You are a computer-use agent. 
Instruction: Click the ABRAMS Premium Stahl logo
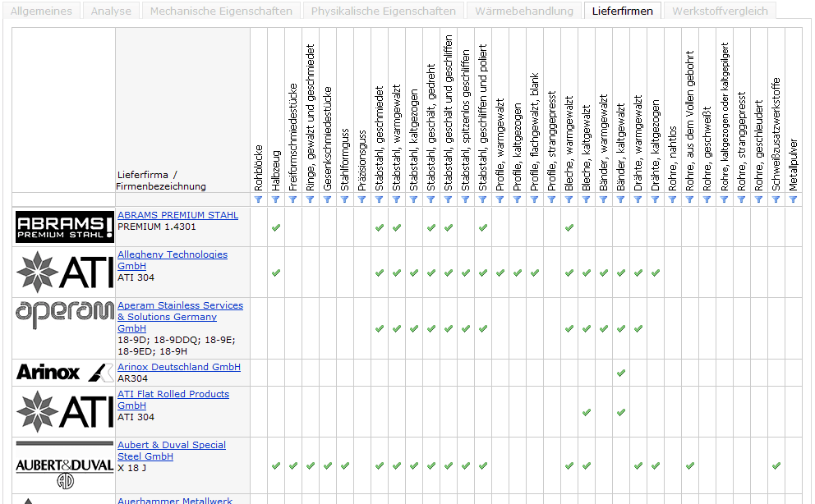coord(65,227)
